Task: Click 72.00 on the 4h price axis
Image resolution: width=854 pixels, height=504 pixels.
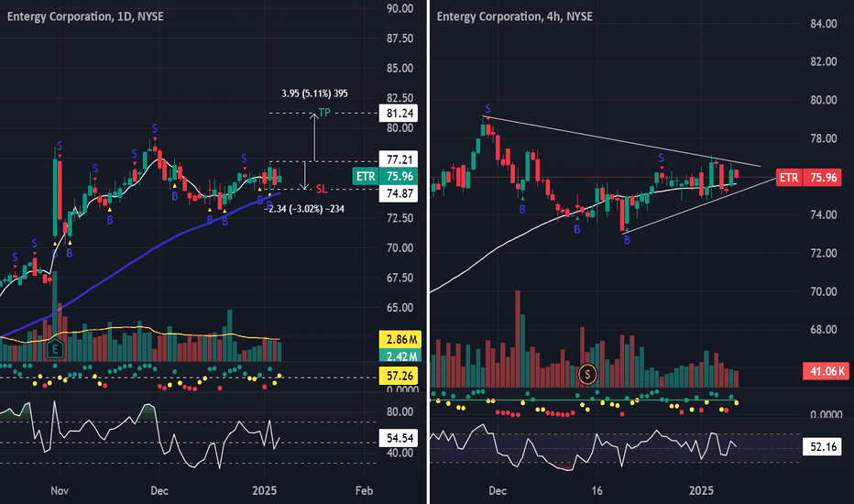Action: pyautogui.click(x=824, y=253)
